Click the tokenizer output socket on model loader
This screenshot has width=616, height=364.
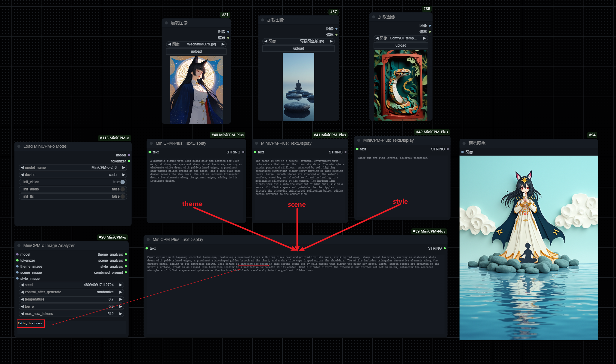point(129,161)
